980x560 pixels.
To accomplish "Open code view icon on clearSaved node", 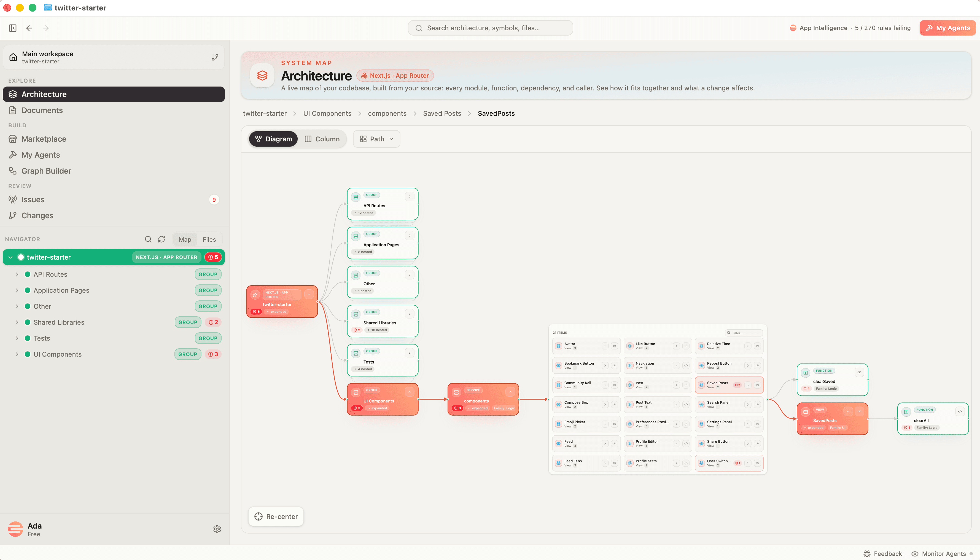I will tap(859, 372).
